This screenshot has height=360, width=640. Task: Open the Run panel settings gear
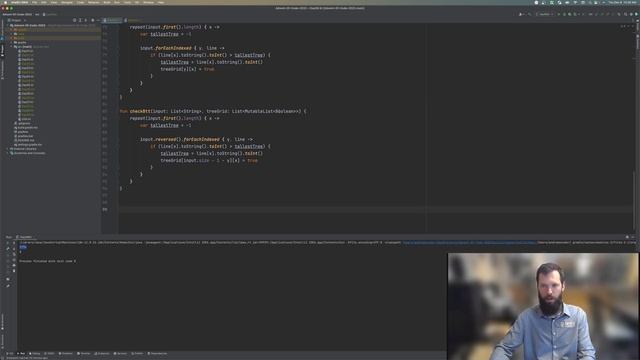(627, 237)
